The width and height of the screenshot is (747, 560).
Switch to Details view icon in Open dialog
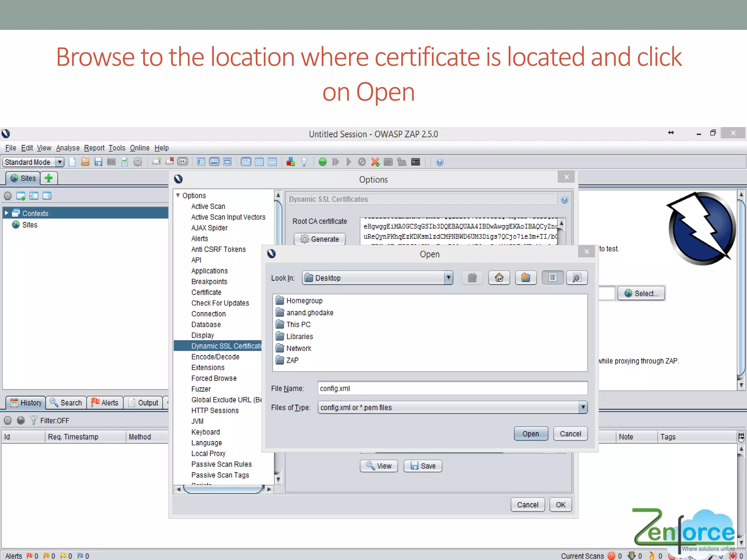[577, 278]
